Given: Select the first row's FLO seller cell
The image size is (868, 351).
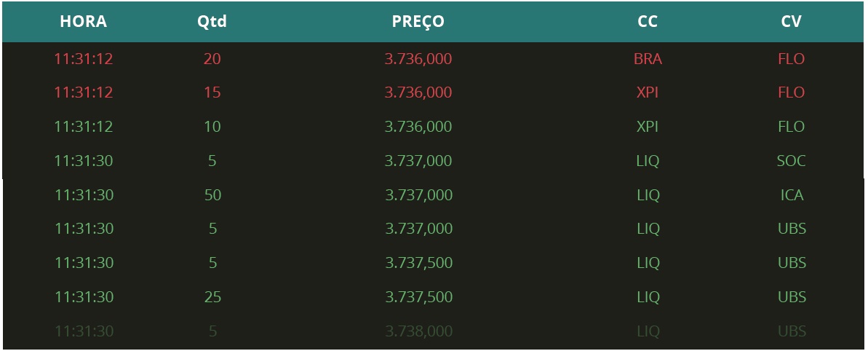Looking at the screenshot, I should point(791,59).
